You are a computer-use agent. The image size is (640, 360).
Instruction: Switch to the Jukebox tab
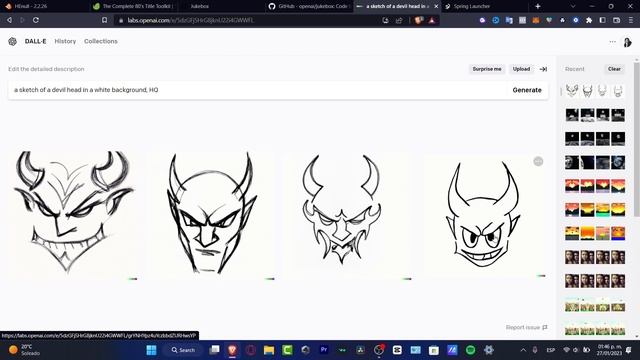click(220, 6)
